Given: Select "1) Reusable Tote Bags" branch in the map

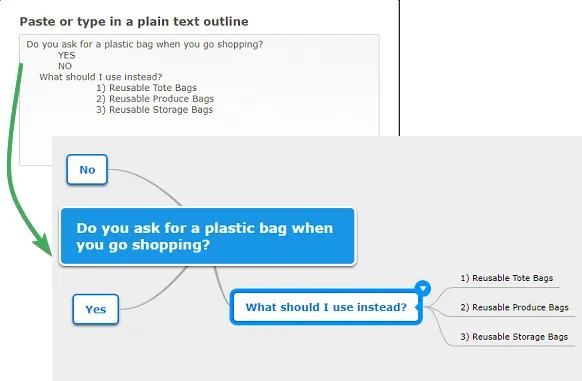Looking at the screenshot, I should click(507, 278).
